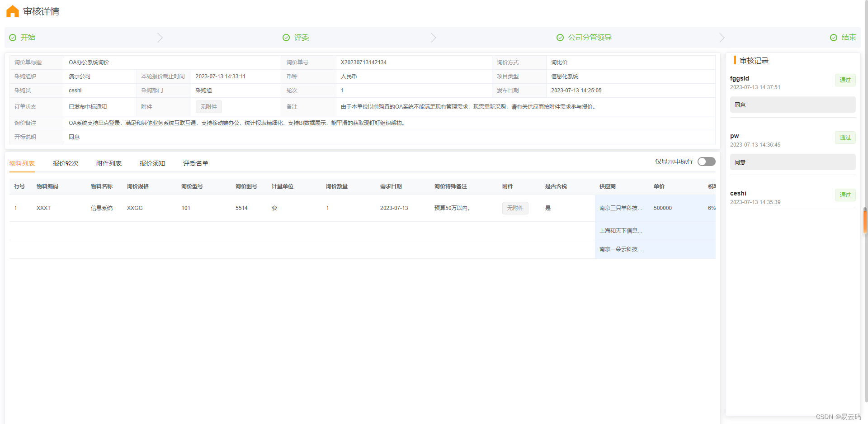
Task: Click the orange home icon
Action: [12, 11]
